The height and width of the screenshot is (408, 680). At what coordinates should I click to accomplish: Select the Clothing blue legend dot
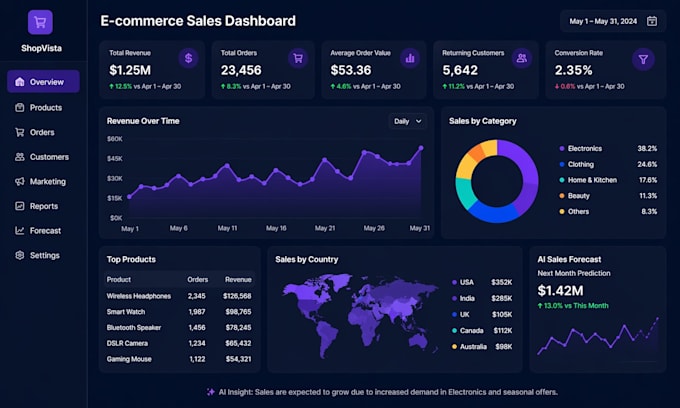click(562, 164)
